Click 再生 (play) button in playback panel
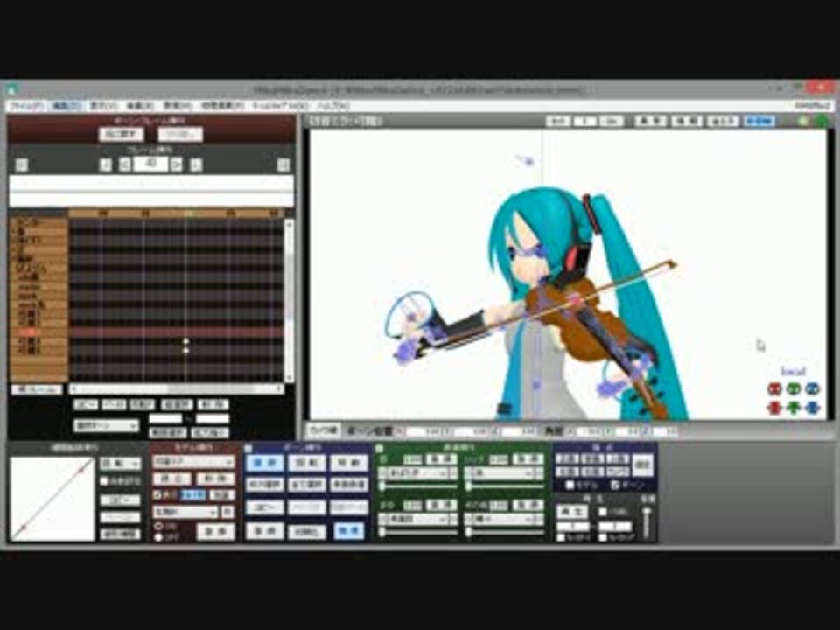 (x=573, y=512)
